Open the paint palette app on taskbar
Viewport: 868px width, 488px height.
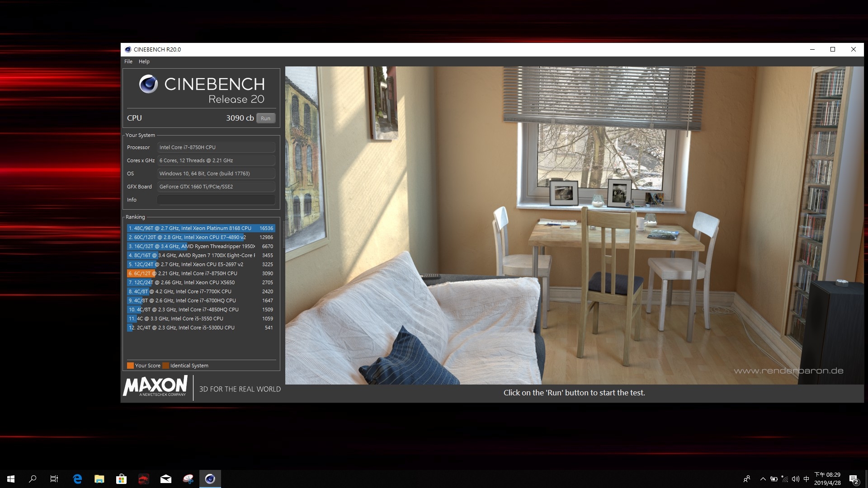188,479
